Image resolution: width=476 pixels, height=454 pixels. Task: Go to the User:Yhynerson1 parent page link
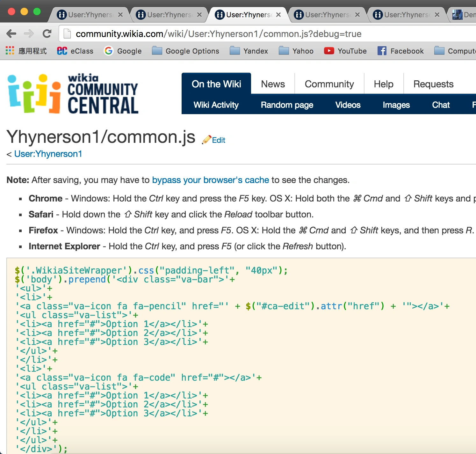tap(48, 154)
